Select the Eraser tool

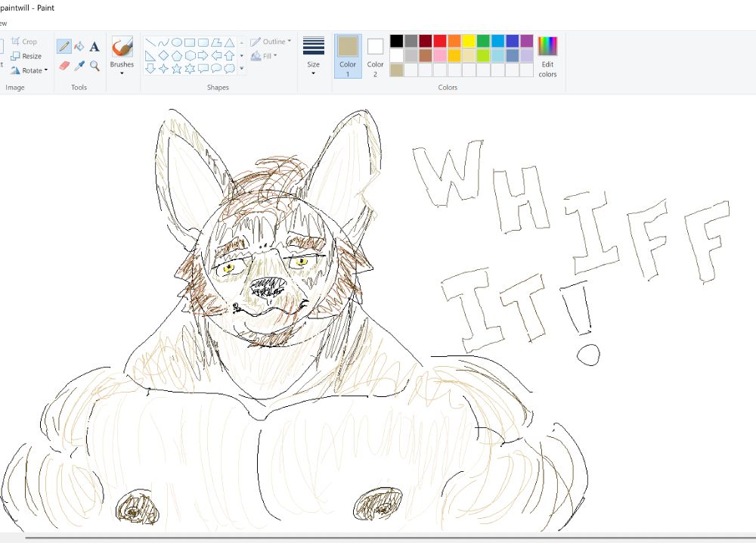coord(64,66)
